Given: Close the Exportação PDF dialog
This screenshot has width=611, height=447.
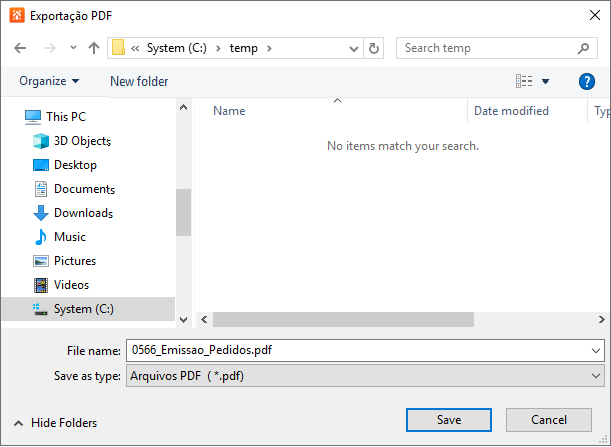Looking at the screenshot, I should [595, 15].
